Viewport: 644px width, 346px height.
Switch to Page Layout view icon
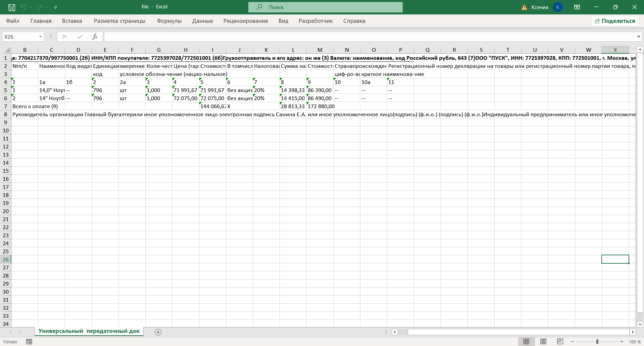click(543, 342)
